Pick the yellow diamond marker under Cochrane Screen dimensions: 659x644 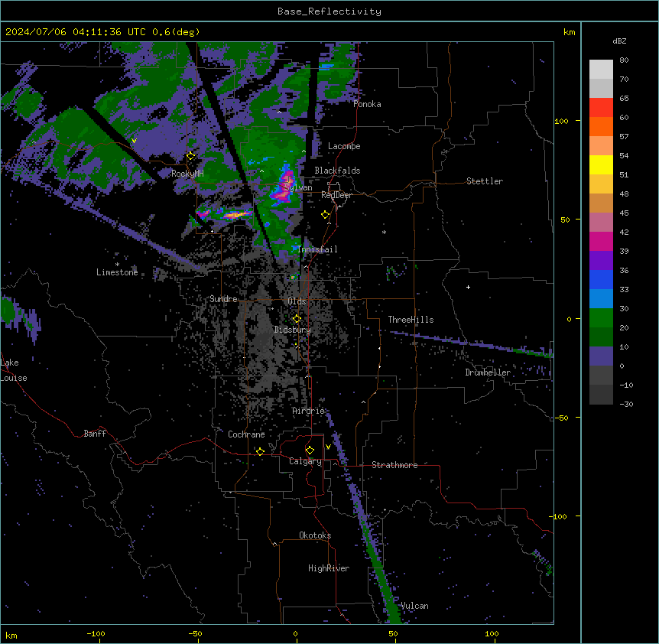pos(260,451)
